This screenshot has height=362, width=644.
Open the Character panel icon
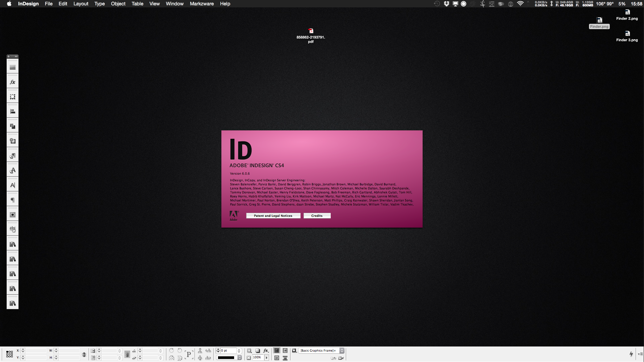(x=12, y=185)
